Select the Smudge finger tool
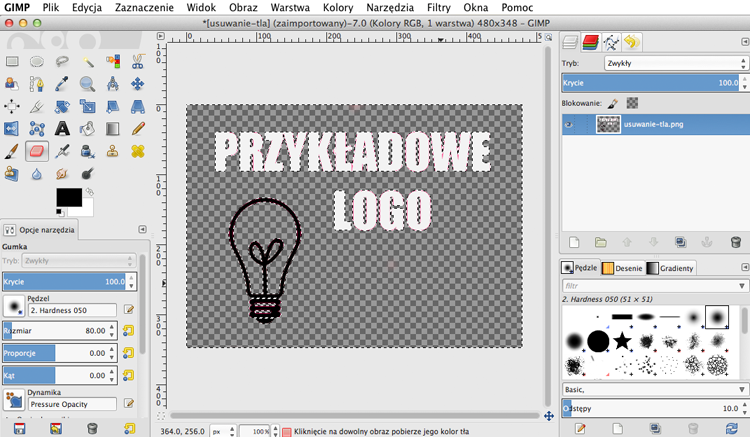Viewport: 750px width, 437px height. (x=62, y=174)
